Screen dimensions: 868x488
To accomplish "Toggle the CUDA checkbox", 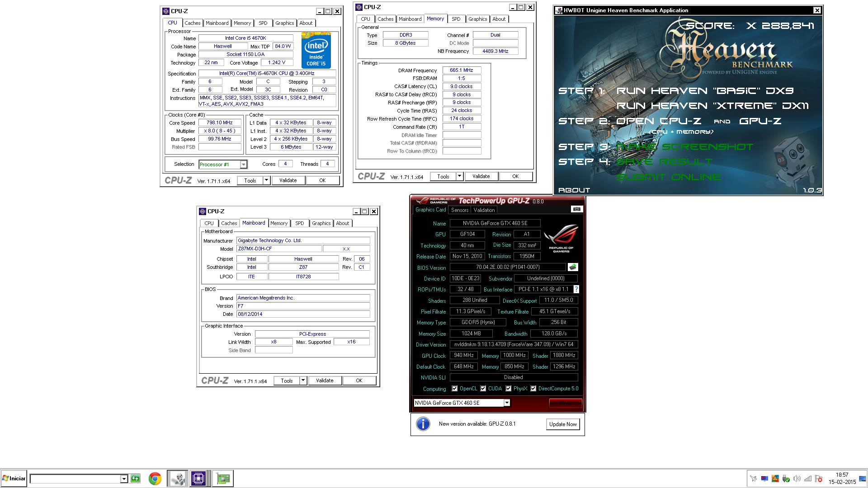I will pos(483,389).
